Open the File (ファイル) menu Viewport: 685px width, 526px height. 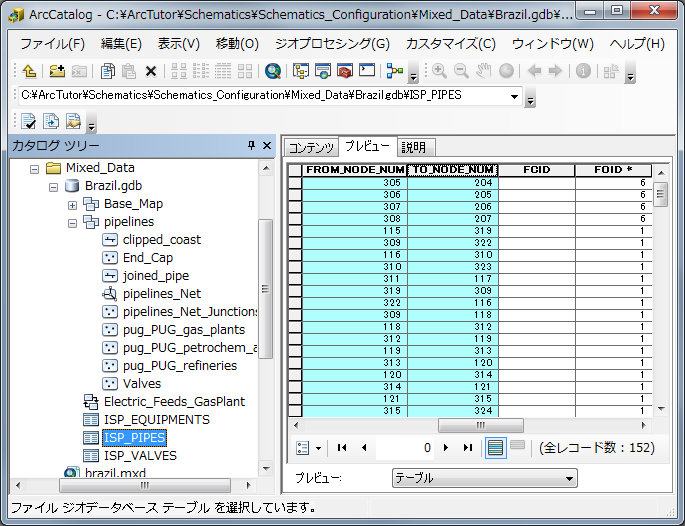[x=52, y=44]
